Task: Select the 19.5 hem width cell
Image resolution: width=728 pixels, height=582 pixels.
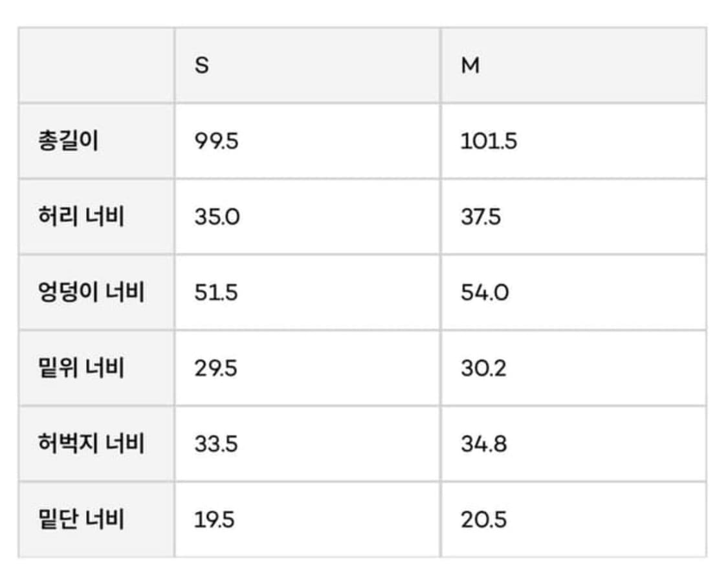Action: 214,519
